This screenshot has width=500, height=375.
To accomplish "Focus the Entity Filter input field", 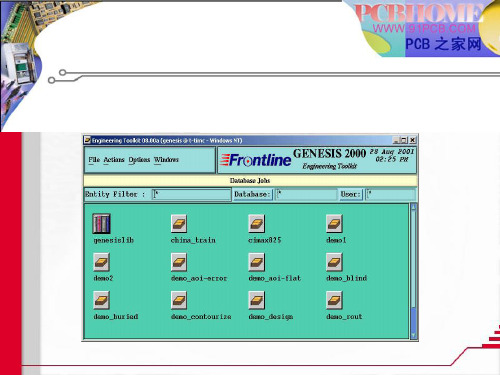I will click(192, 194).
